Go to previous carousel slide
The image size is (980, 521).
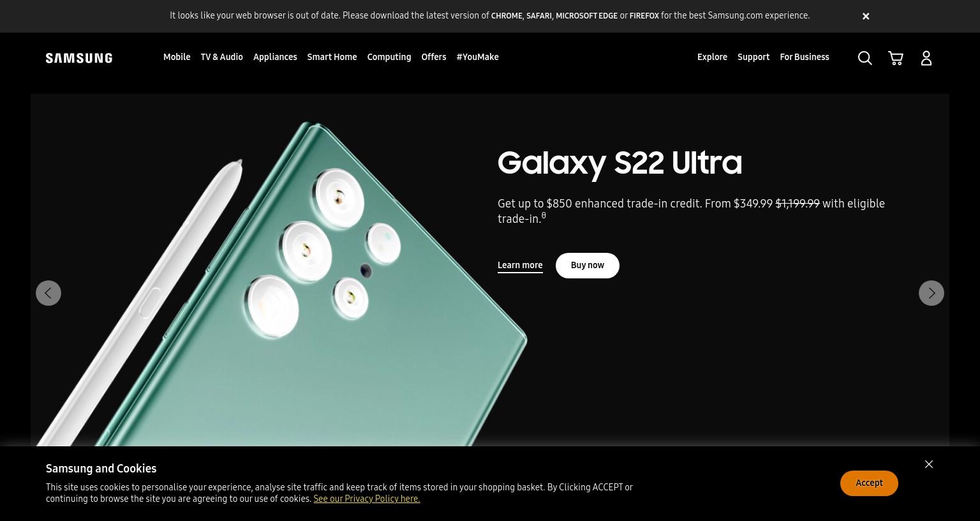[x=48, y=293]
